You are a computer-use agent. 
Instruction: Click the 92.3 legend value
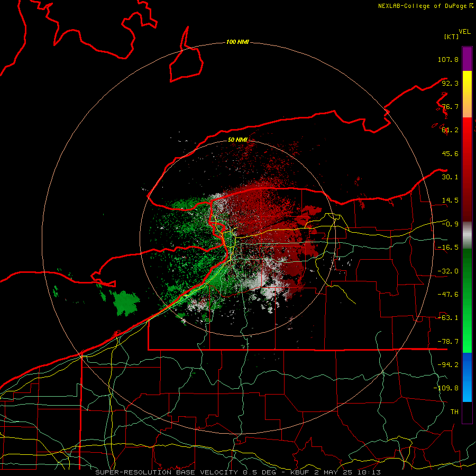pos(450,83)
